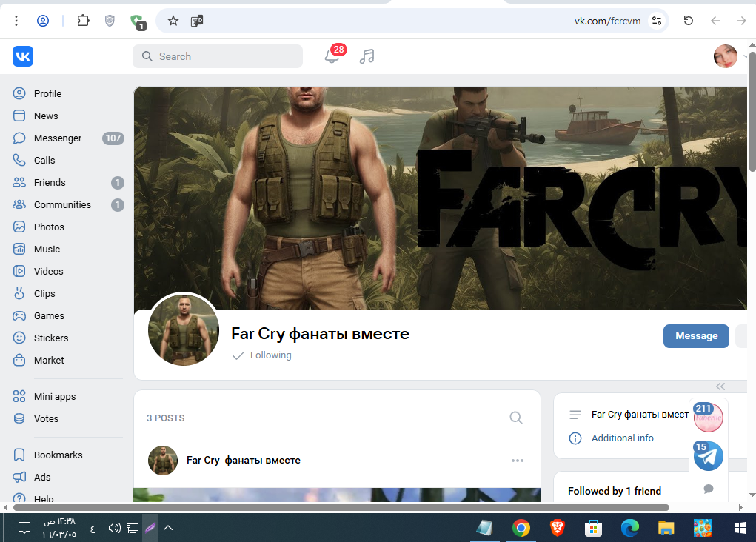Click the Photos sidebar icon

pos(19,227)
